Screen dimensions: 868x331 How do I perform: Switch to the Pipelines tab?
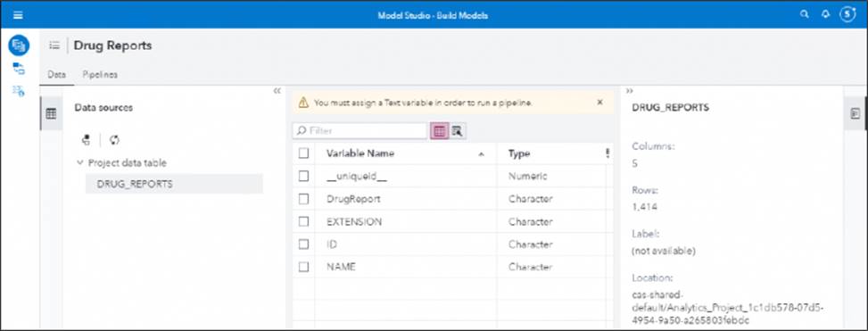(x=100, y=75)
